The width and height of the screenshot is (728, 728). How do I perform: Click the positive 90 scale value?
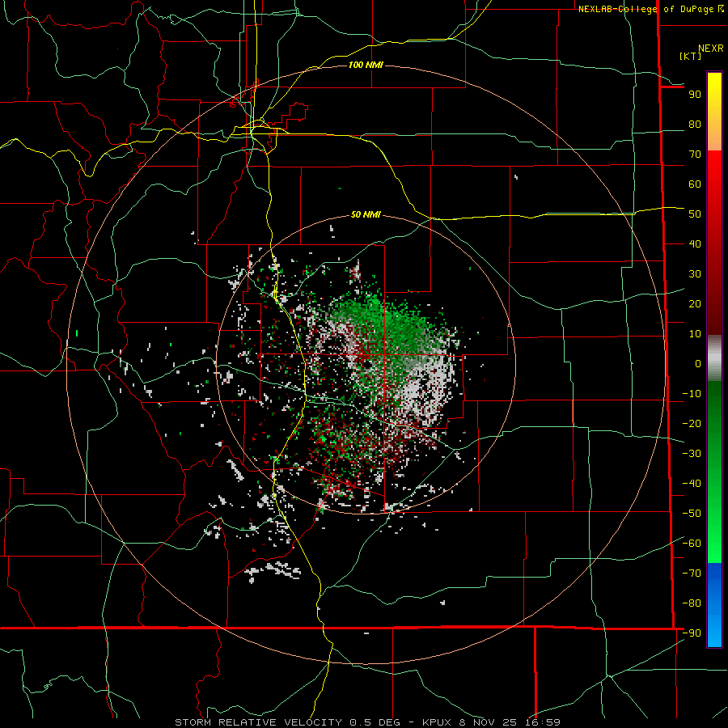click(x=695, y=95)
